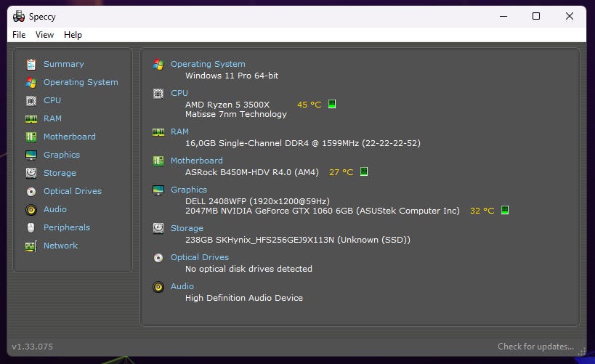Click the Motherboard icon in main summary panel
The height and width of the screenshot is (364, 595).
[158, 161]
